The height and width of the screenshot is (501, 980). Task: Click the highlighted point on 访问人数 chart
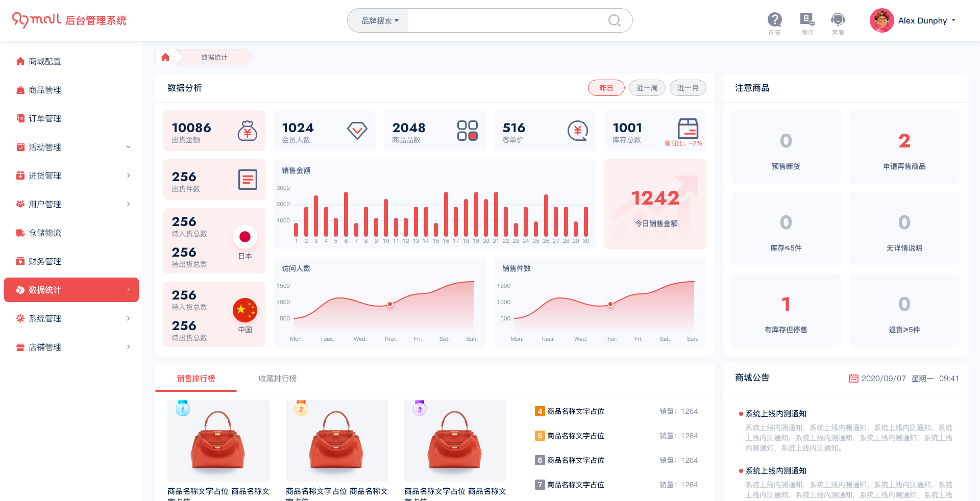[390, 304]
